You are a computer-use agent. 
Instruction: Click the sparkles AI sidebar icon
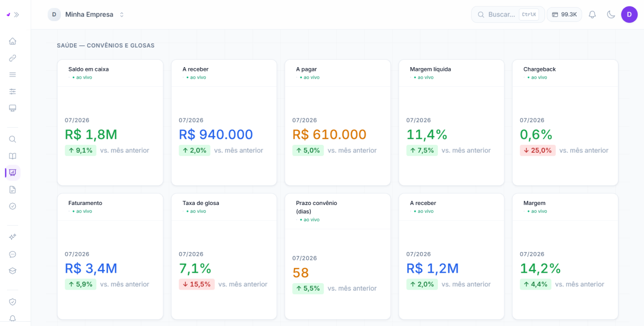tap(13, 237)
